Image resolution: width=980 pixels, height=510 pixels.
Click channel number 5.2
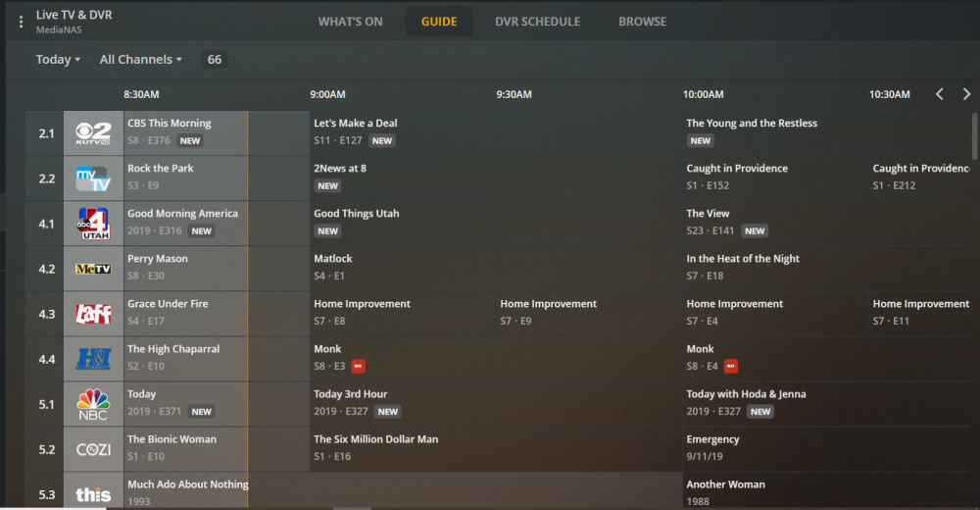(x=46, y=449)
